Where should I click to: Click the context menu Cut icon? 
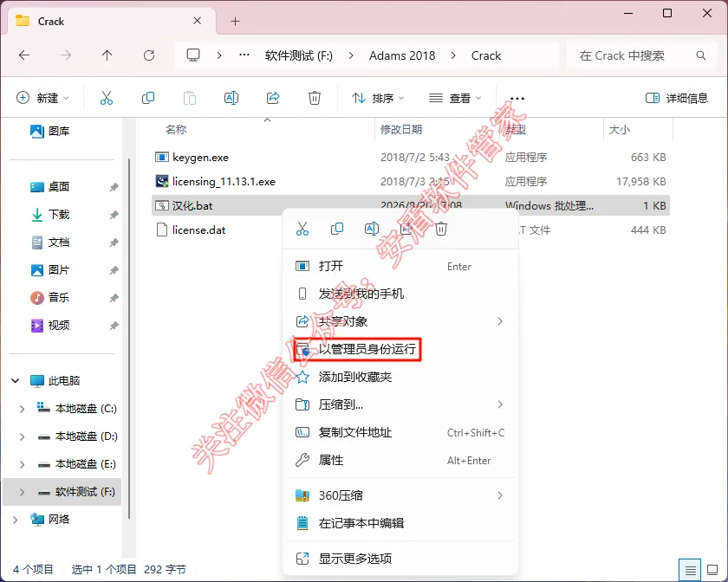pyautogui.click(x=302, y=229)
